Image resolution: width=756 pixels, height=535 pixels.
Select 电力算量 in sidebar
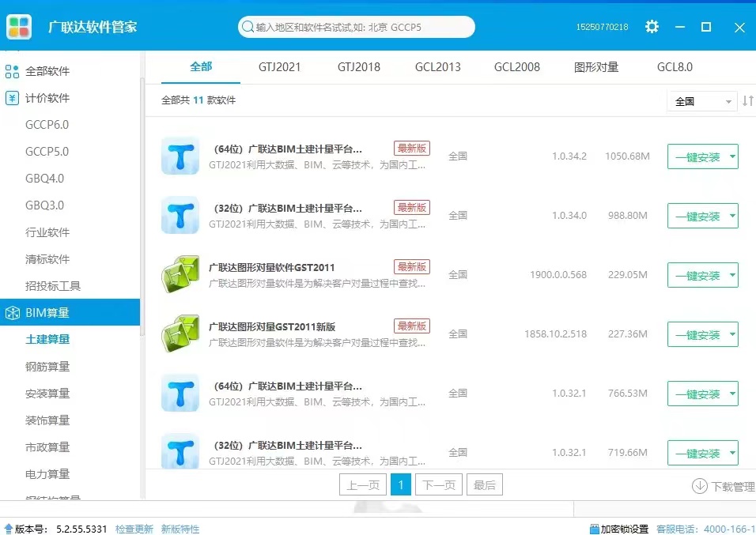47,474
